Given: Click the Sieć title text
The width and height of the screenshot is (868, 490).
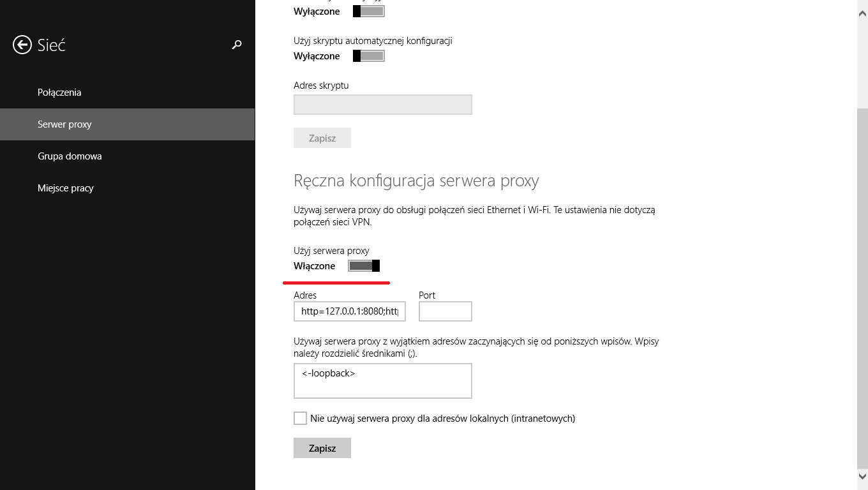Looking at the screenshot, I should 52,45.
